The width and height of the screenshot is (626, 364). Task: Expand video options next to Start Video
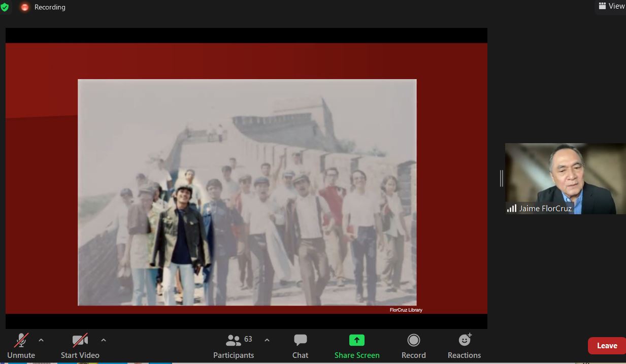(104, 340)
